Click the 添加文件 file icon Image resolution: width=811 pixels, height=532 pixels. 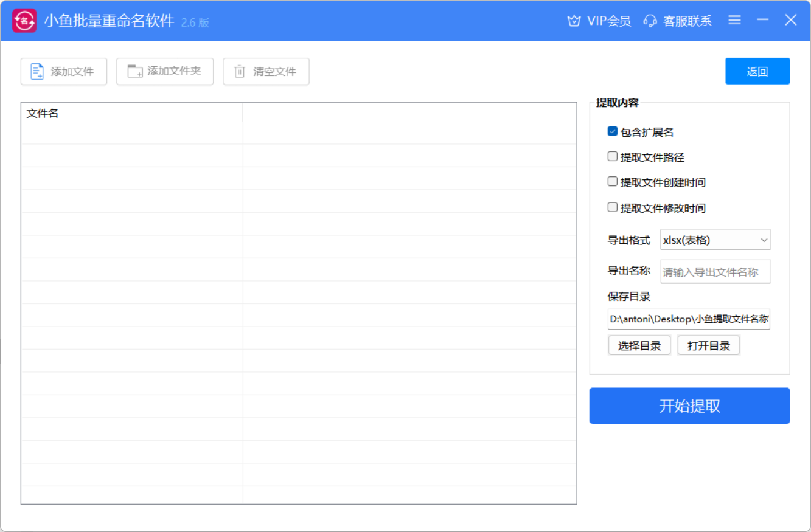(x=38, y=72)
